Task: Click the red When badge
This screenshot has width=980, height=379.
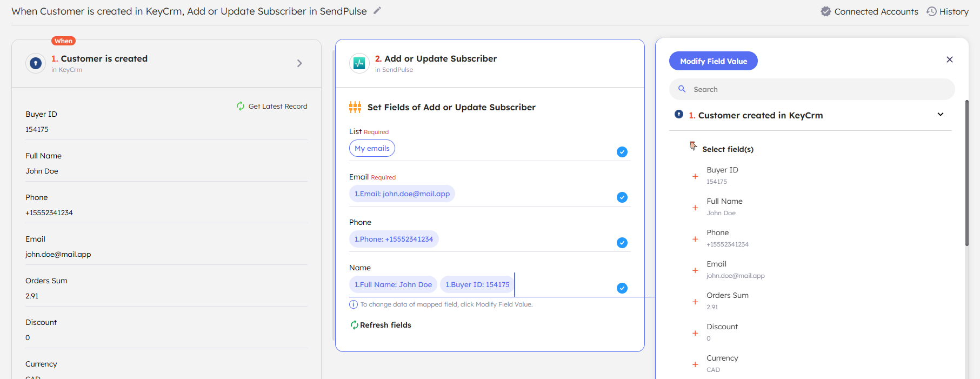Action: 63,41
